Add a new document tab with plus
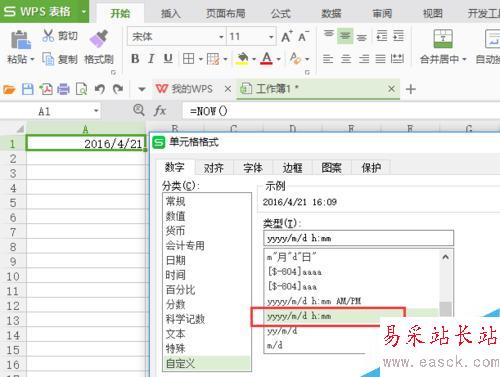The image size is (500, 377). (x=411, y=89)
